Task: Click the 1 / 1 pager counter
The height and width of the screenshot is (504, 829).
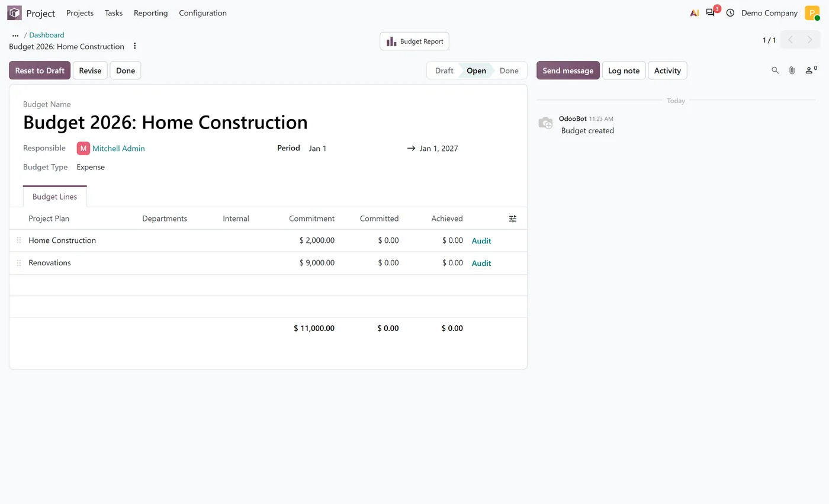Action: tap(769, 40)
